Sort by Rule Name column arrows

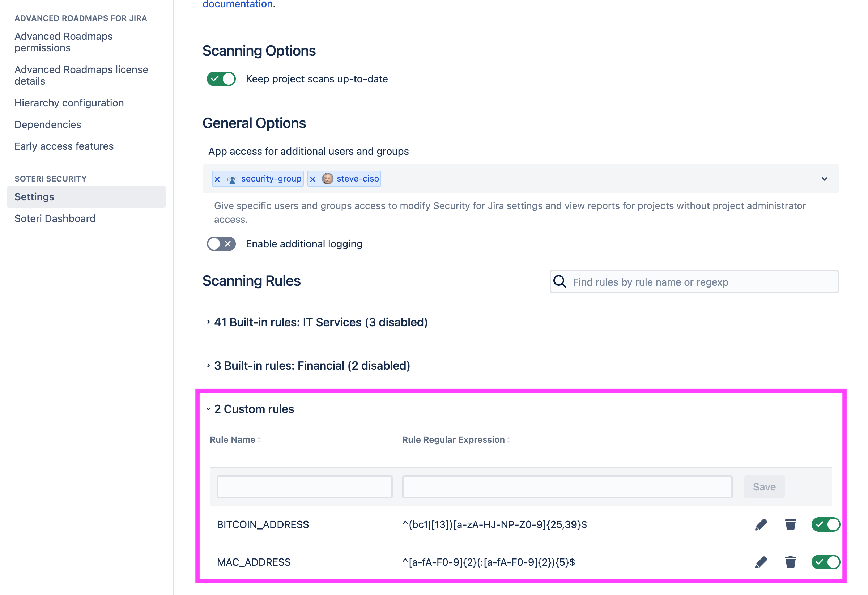pyautogui.click(x=259, y=440)
